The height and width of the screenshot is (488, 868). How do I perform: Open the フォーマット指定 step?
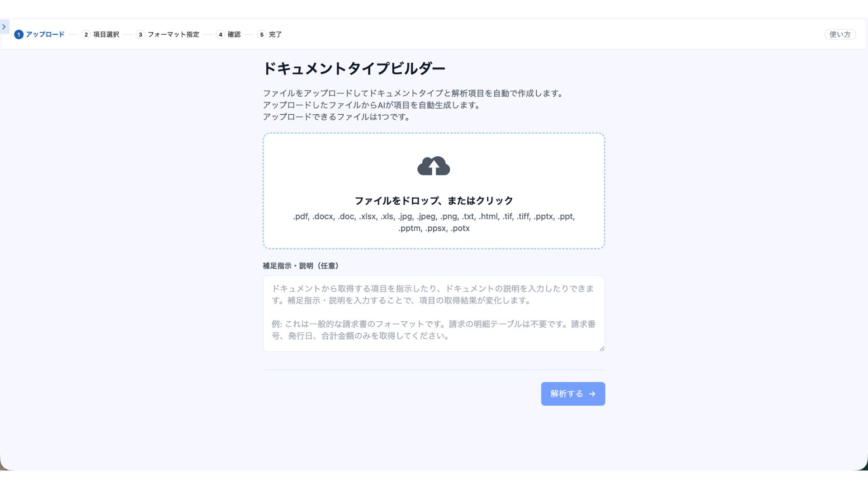pyautogui.click(x=173, y=35)
